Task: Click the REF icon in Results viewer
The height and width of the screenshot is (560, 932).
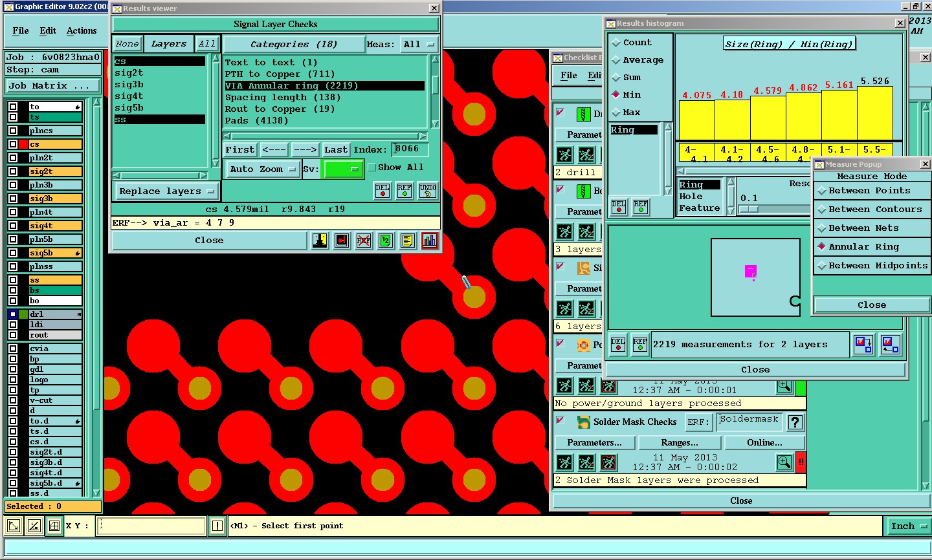Action: 405,191
